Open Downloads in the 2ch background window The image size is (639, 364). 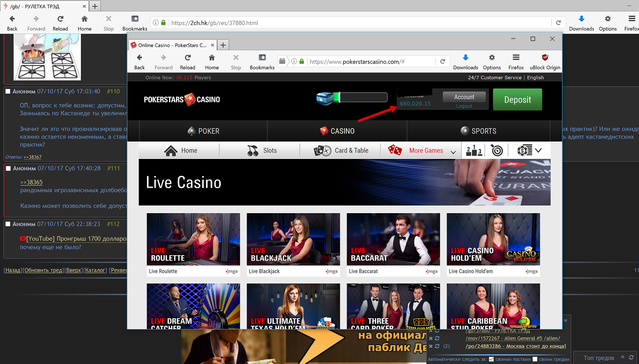point(581,23)
